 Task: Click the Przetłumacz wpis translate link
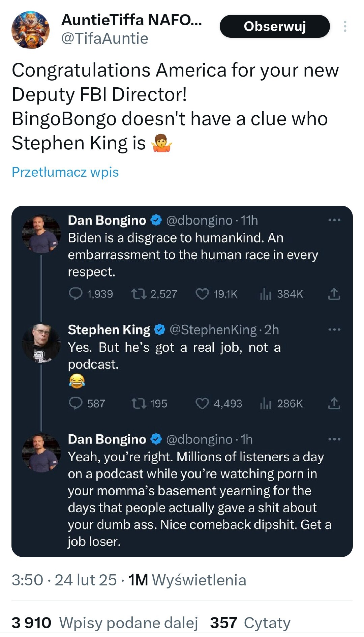point(65,172)
